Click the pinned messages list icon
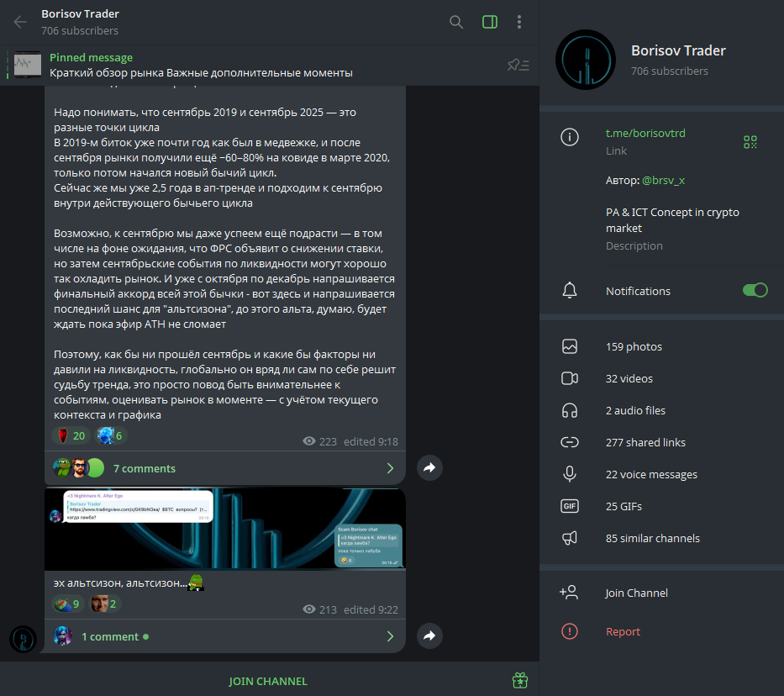Screen dimensions: 784x696 518,65
